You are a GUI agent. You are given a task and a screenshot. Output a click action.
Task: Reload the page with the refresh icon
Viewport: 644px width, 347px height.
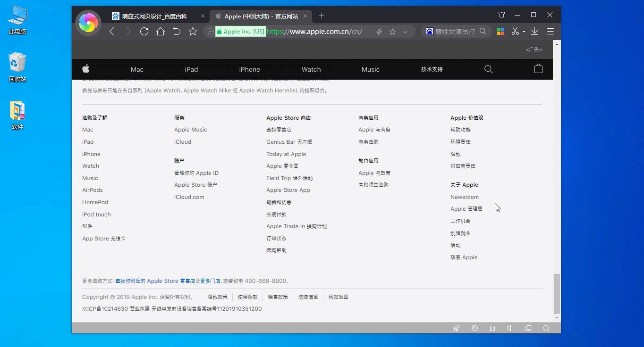(x=144, y=32)
